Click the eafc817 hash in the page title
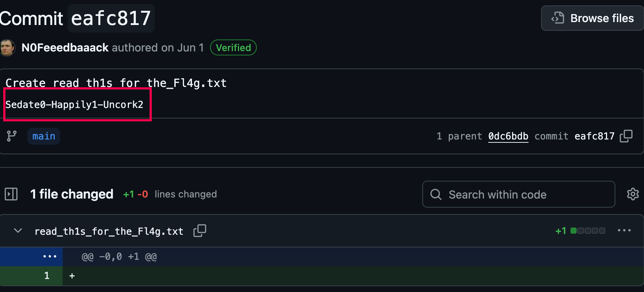This screenshot has width=644, height=292. pyautogui.click(x=111, y=18)
